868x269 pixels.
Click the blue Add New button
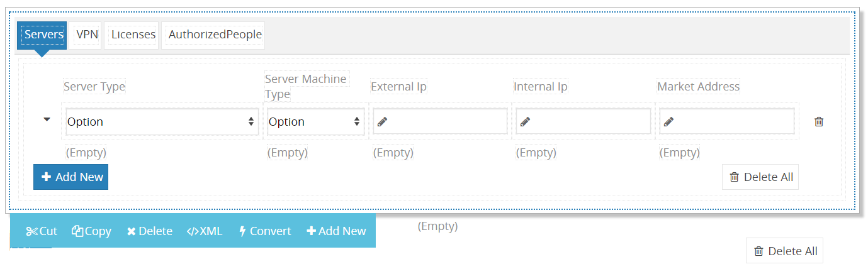coord(70,177)
